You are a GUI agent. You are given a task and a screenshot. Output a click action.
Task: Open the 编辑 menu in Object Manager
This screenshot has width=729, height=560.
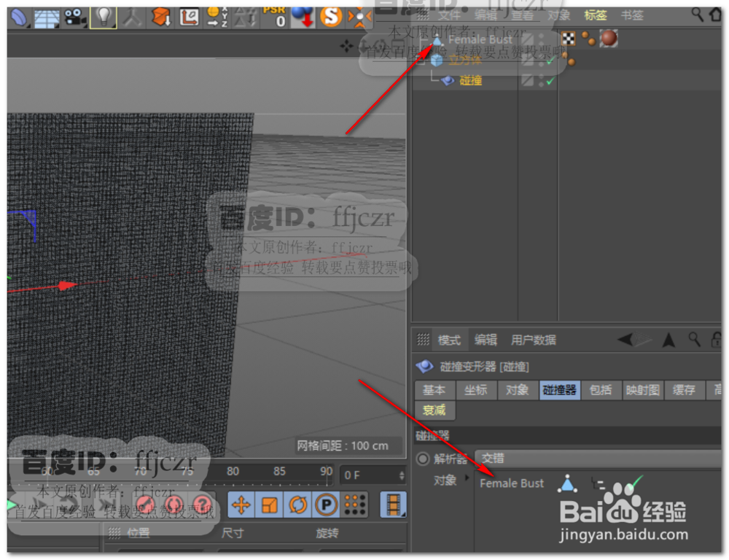click(x=486, y=15)
